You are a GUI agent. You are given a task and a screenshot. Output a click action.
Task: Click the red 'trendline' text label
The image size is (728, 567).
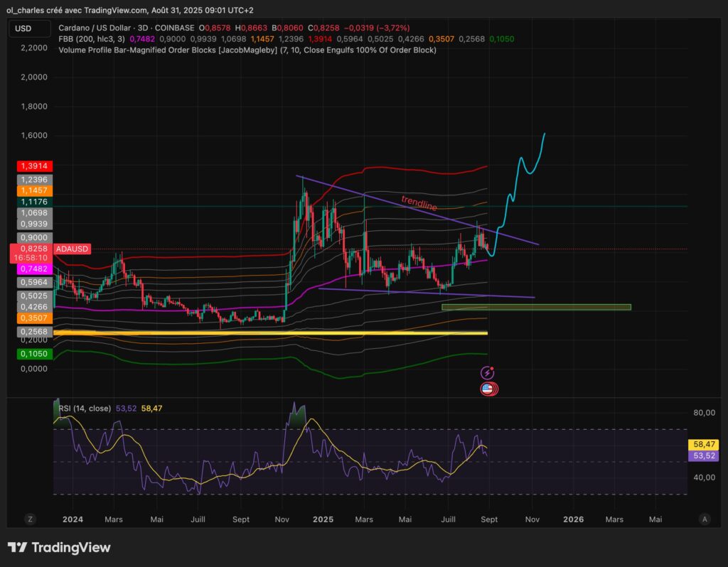pos(419,202)
